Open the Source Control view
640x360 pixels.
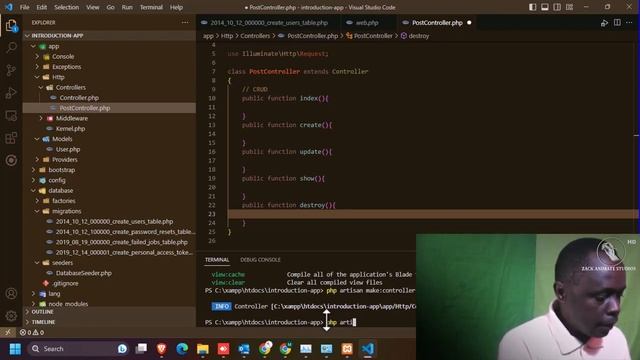[x=11, y=70]
